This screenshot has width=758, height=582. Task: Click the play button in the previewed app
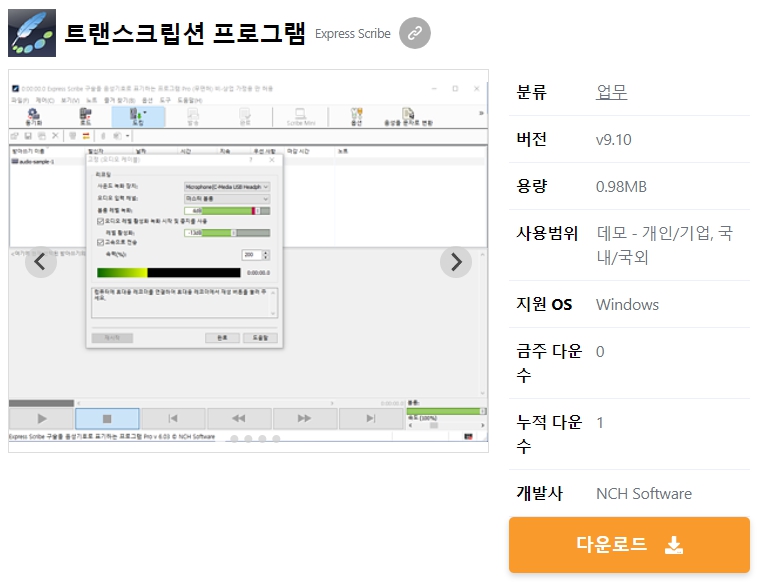(x=42, y=419)
